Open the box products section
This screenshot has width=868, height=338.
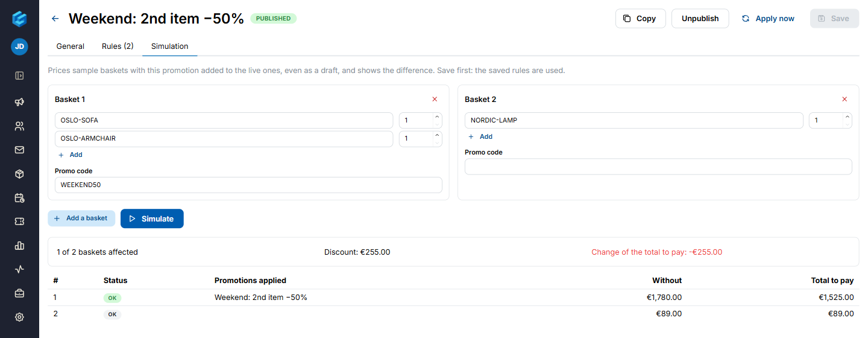[x=19, y=174]
